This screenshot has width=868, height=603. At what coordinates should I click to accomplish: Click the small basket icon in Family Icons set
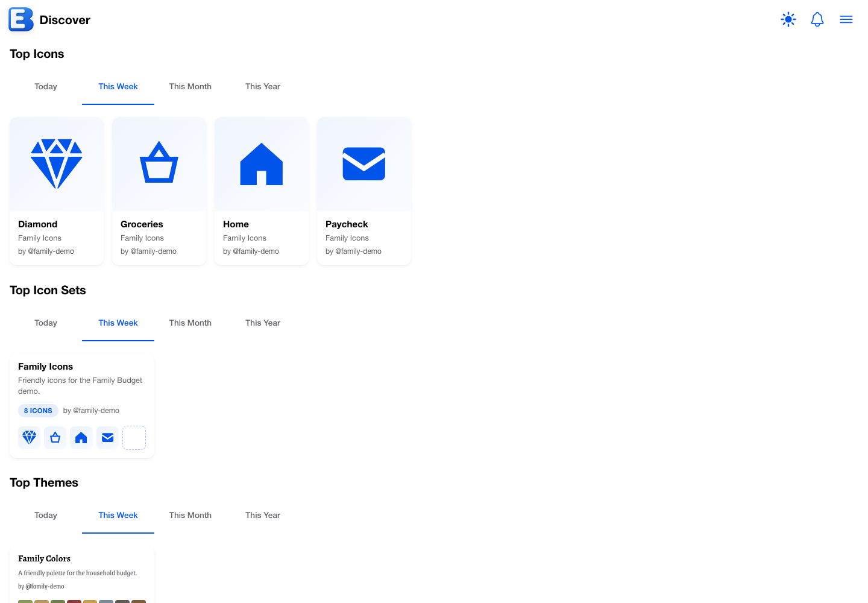pos(55,438)
